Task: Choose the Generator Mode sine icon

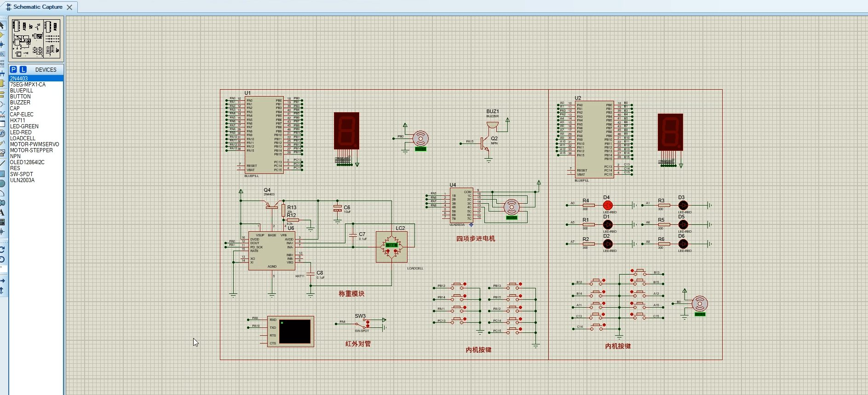Action: [2, 133]
